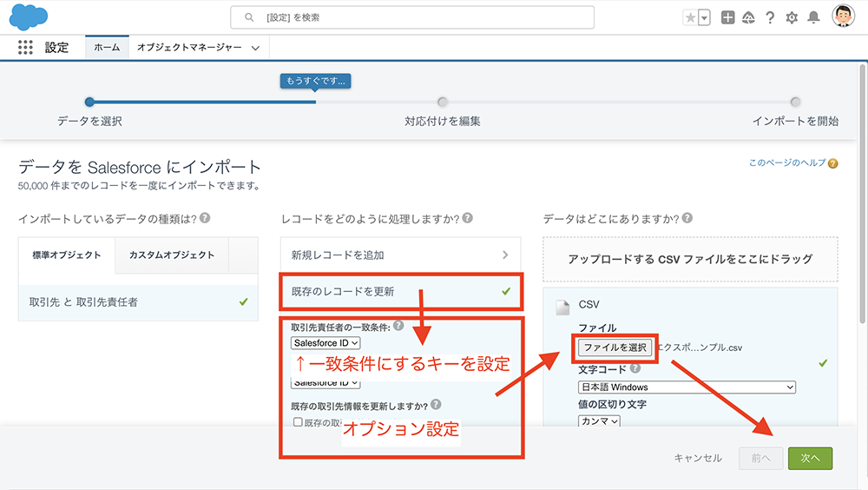Choose 取引先 と 取引先責任者 option
The image size is (868, 490).
pyautogui.click(x=138, y=302)
